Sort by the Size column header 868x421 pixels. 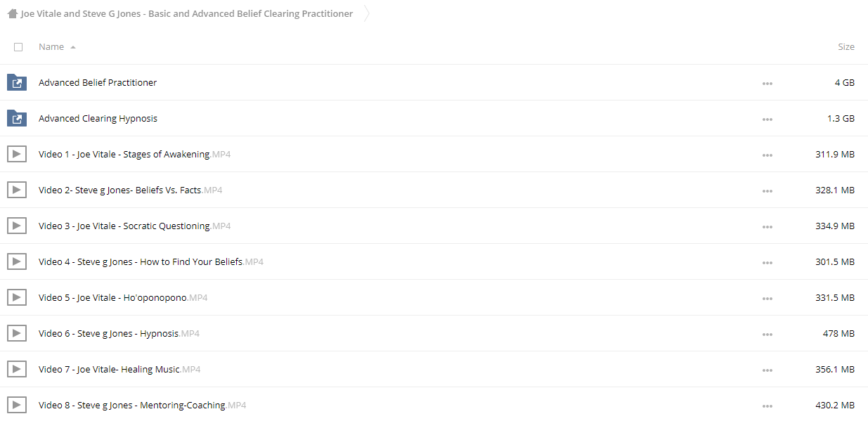(x=846, y=47)
